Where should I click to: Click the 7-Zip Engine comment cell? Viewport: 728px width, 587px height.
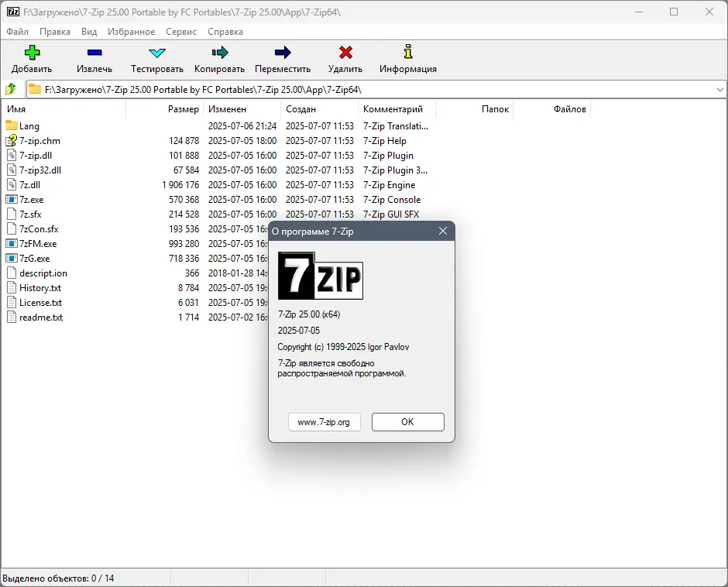pos(389,185)
